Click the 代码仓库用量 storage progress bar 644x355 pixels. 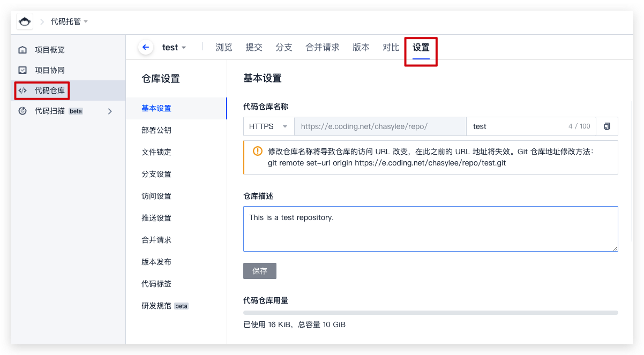pos(430,312)
